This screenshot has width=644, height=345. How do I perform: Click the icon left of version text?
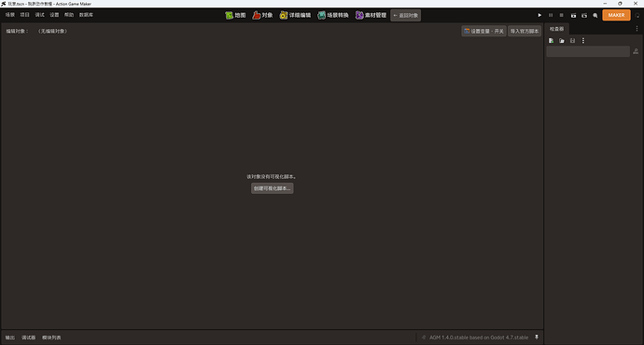pos(424,338)
